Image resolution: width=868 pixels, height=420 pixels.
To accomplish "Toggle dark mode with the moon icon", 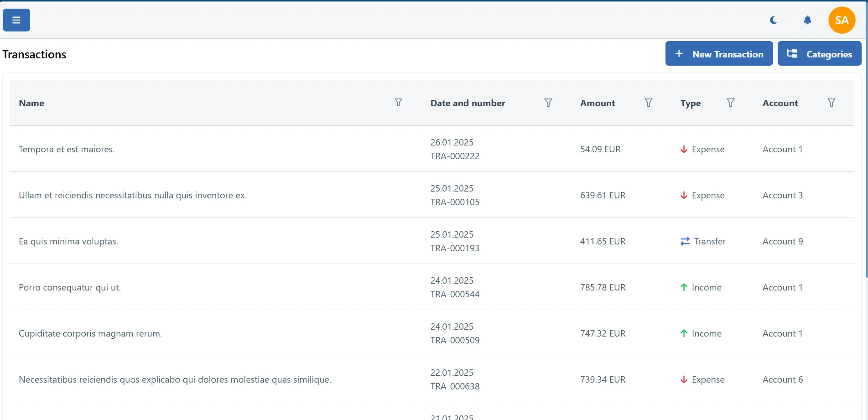I will click(773, 20).
